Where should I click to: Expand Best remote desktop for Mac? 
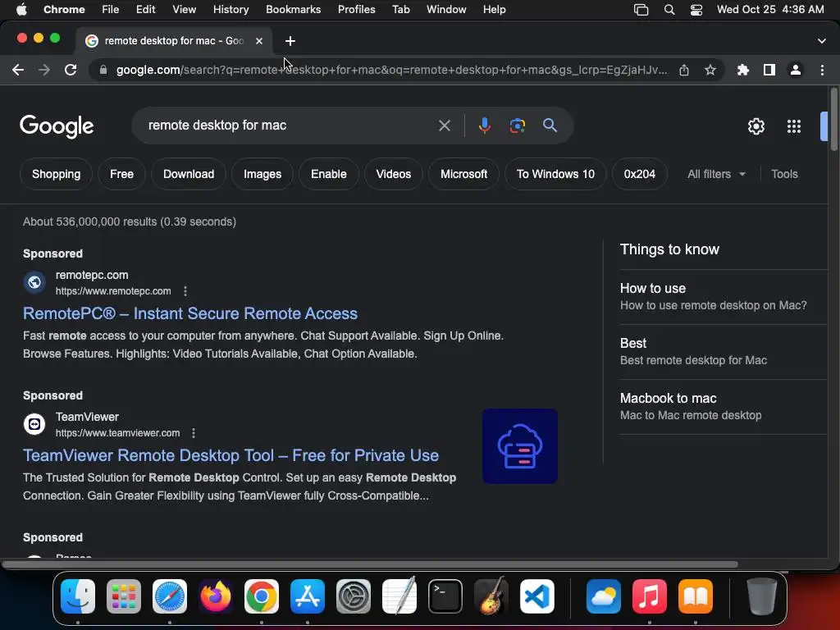point(724,352)
